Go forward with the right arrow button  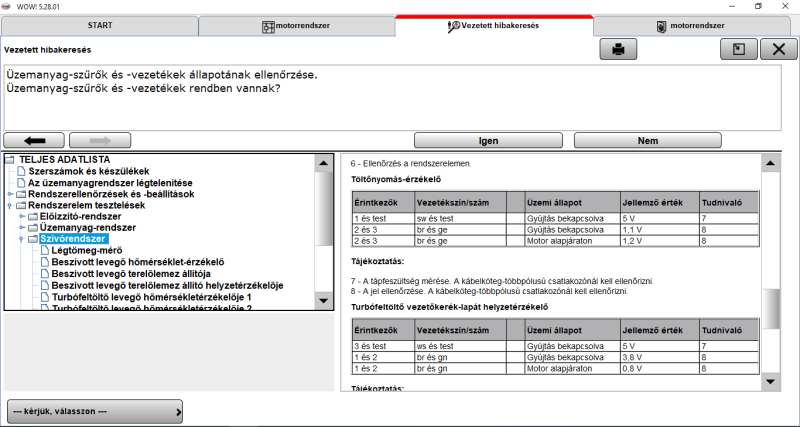pos(100,140)
